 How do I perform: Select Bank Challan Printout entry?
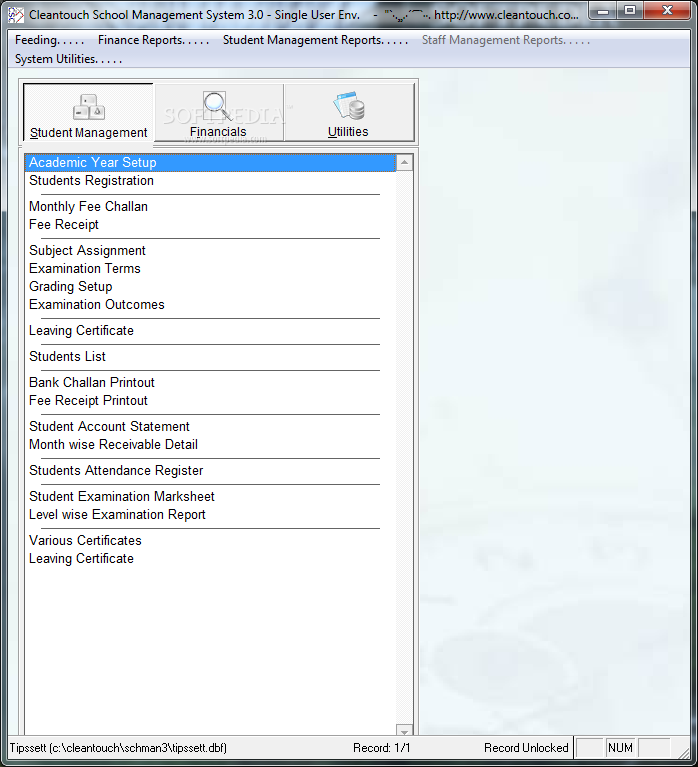pyautogui.click(x=91, y=383)
